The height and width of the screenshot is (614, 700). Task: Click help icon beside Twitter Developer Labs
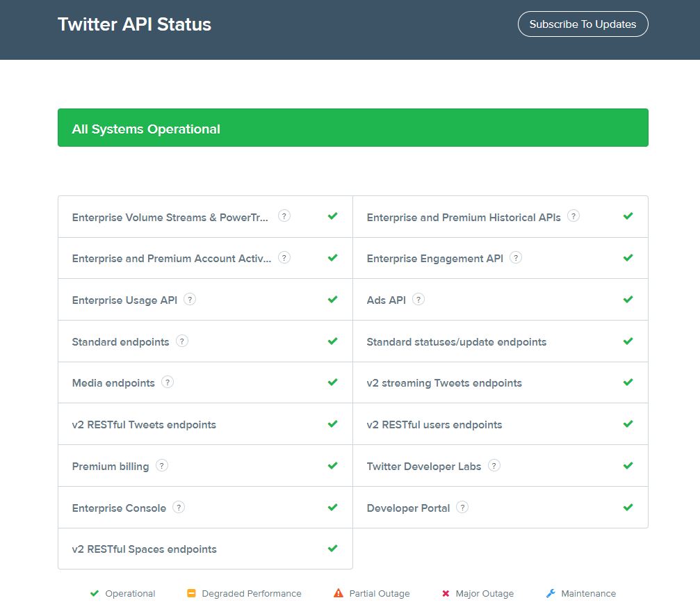click(x=494, y=466)
